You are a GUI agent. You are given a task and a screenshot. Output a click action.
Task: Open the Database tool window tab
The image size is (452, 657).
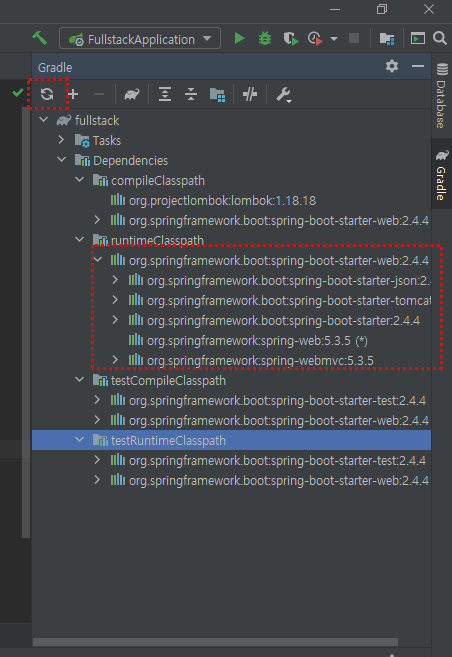tap(442, 96)
